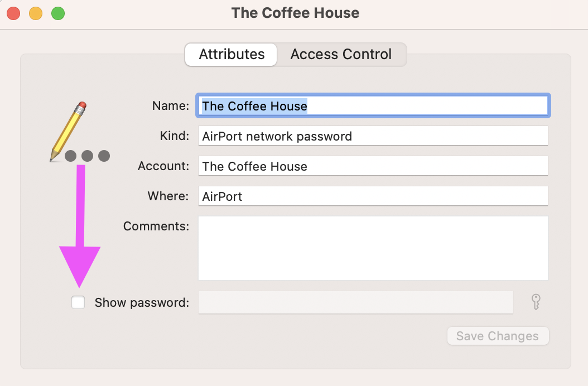
Task: Click the yellow minimize button
Action: point(36,13)
